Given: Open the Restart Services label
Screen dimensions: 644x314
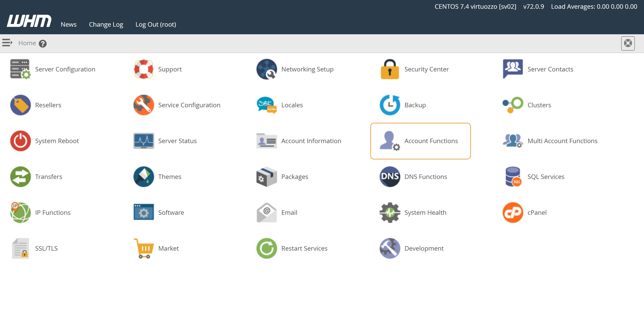Looking at the screenshot, I should pyautogui.click(x=304, y=248).
